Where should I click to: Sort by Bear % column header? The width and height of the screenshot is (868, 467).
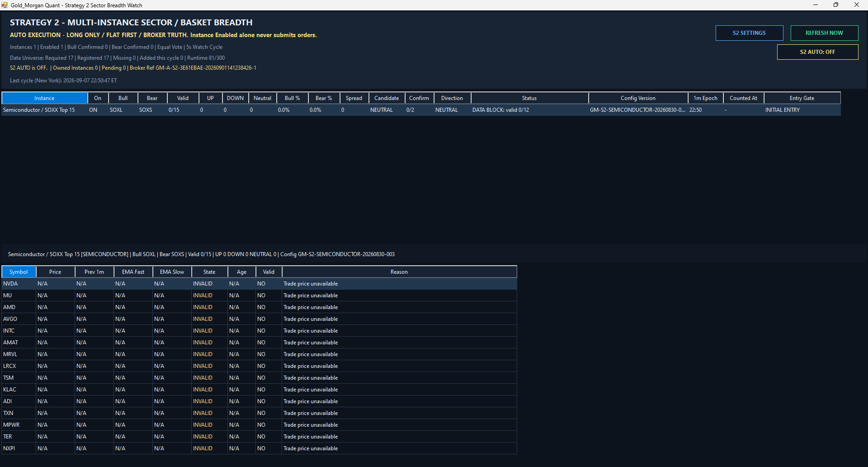pyautogui.click(x=324, y=98)
